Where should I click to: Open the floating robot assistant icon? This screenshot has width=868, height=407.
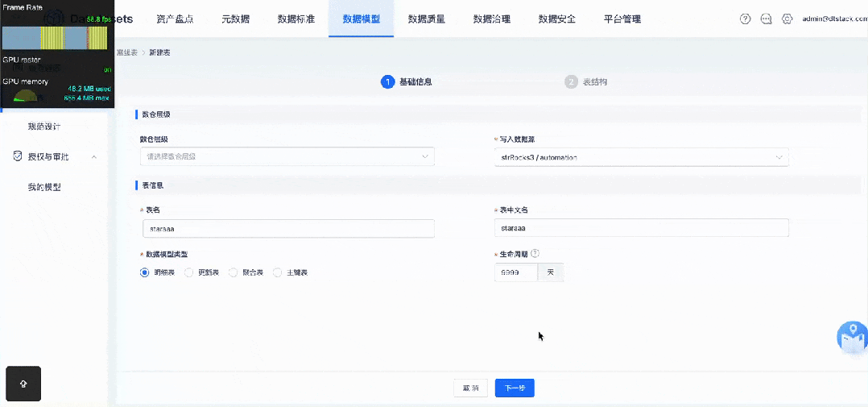point(852,336)
